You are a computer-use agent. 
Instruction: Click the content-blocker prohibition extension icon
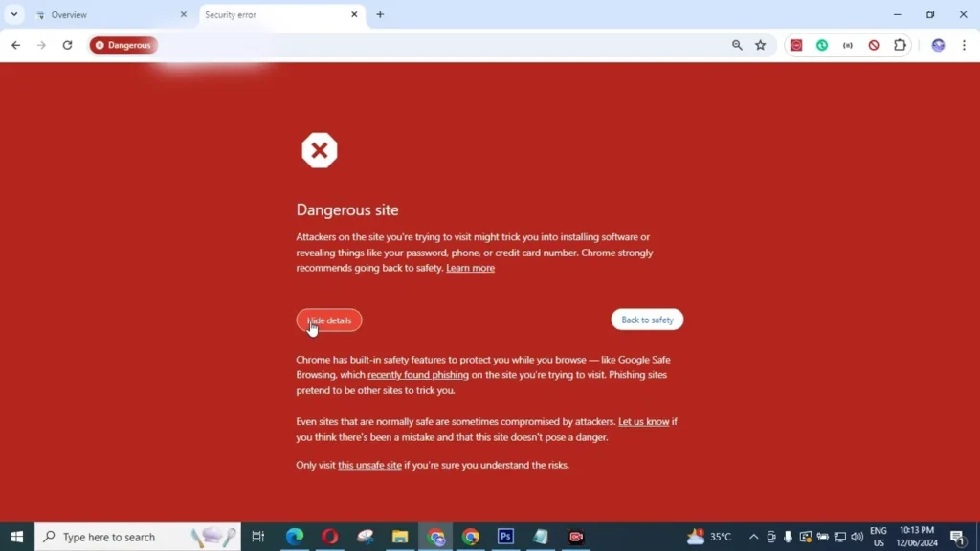tap(874, 45)
